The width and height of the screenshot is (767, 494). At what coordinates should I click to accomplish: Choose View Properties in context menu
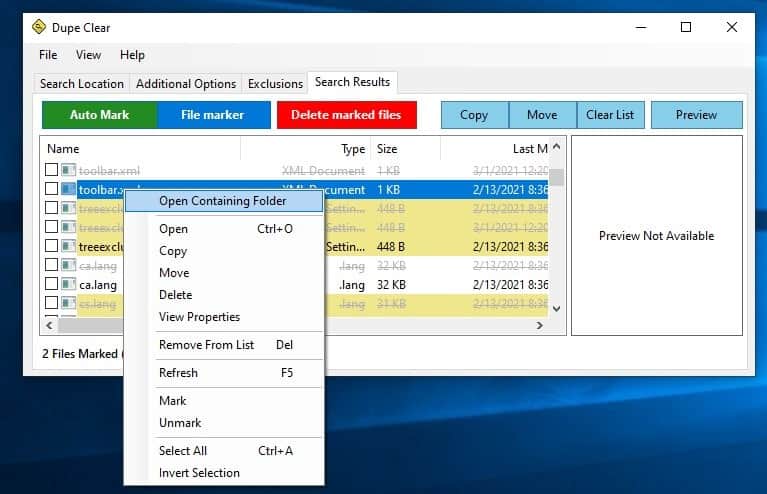(x=224, y=316)
